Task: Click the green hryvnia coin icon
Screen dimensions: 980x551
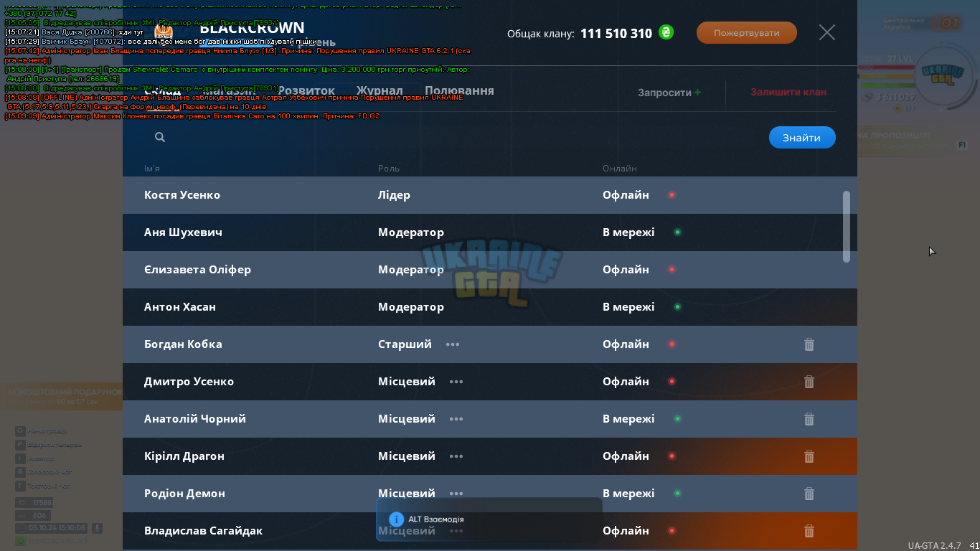Action: [666, 32]
